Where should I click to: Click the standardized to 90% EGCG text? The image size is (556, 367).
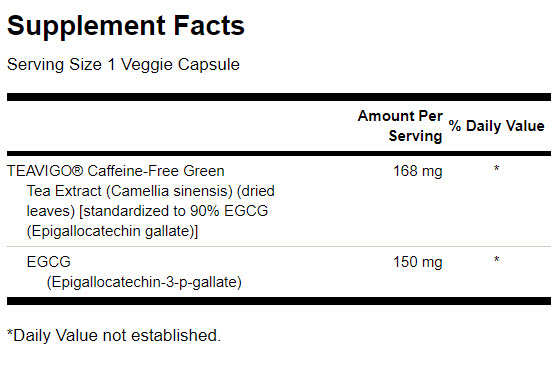[x=176, y=211]
